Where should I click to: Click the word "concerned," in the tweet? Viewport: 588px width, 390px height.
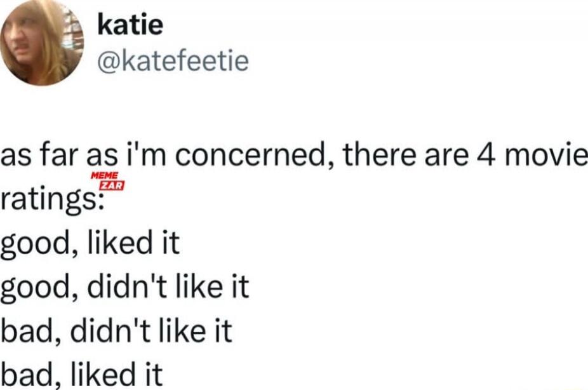click(250, 156)
